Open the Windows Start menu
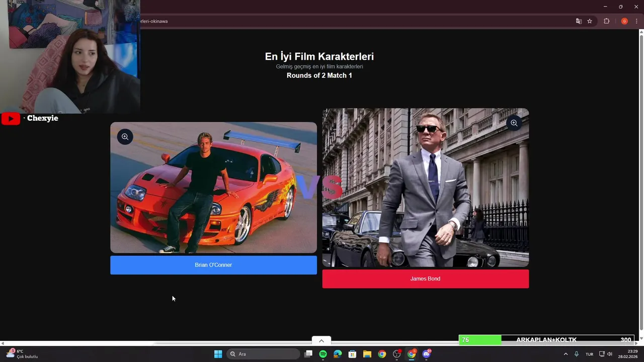The width and height of the screenshot is (644, 362). click(218, 354)
